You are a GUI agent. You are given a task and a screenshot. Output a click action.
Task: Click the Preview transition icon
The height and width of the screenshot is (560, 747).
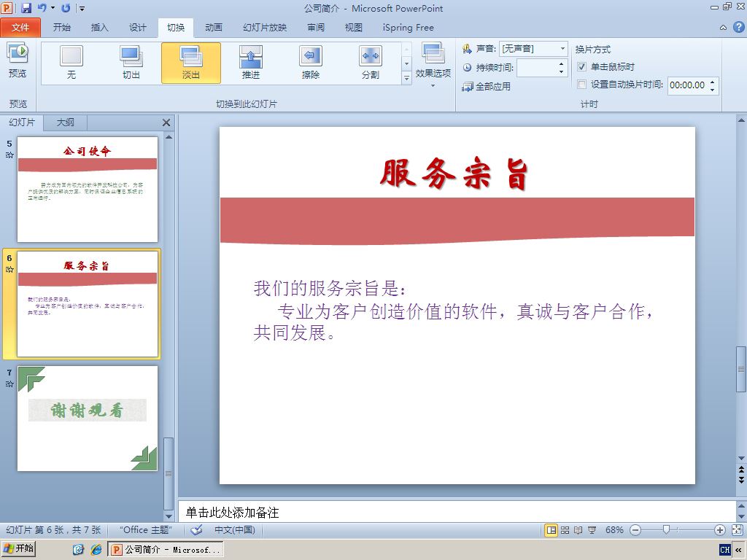(18, 61)
